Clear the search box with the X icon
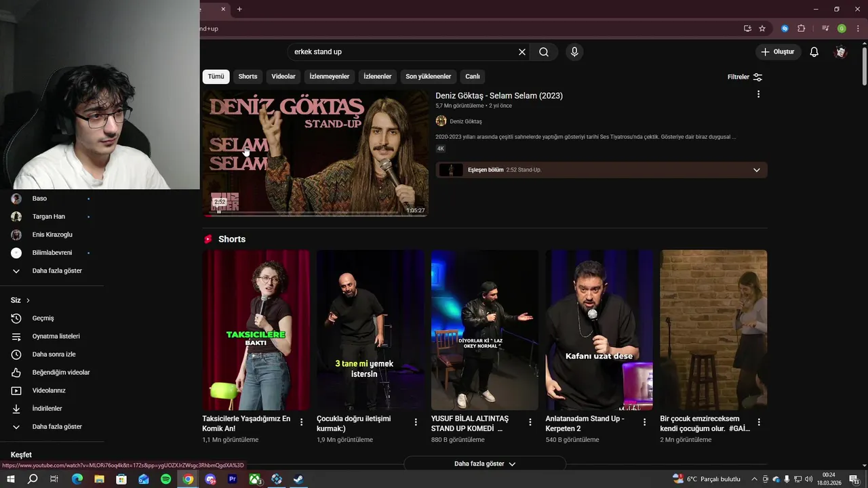 [x=522, y=52]
